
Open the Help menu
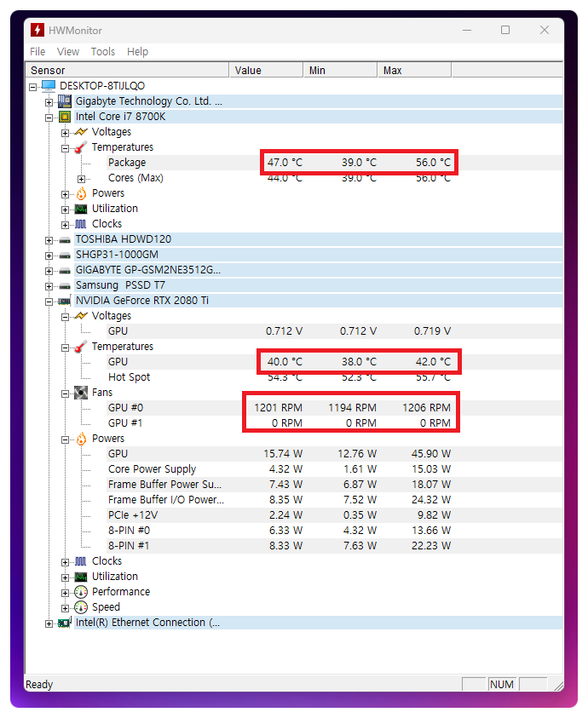point(137,52)
